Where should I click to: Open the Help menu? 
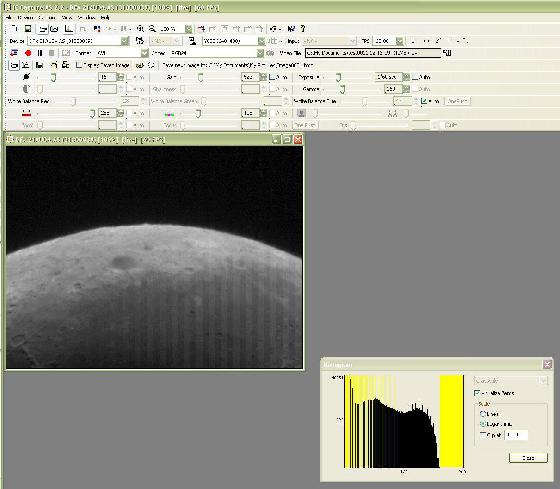pyautogui.click(x=105, y=18)
